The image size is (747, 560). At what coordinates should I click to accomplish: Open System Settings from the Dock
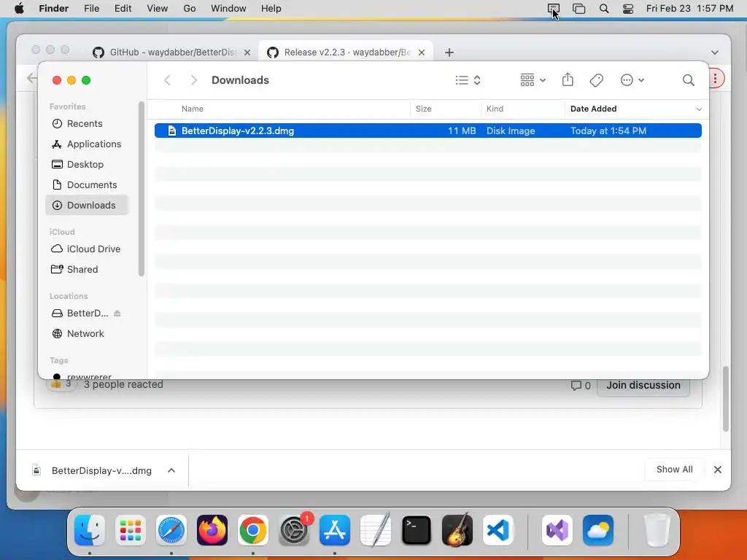click(x=294, y=530)
